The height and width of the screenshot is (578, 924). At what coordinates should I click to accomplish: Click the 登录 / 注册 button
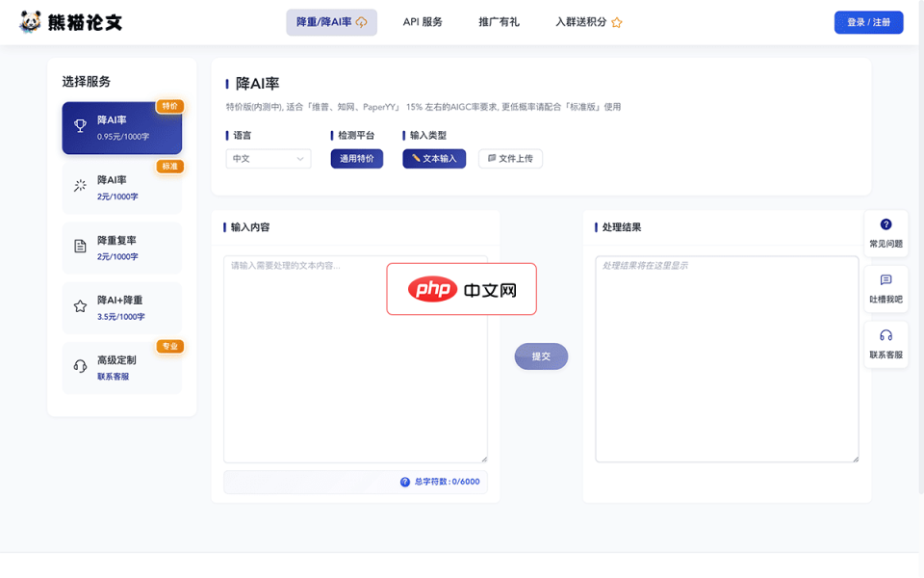tap(868, 22)
